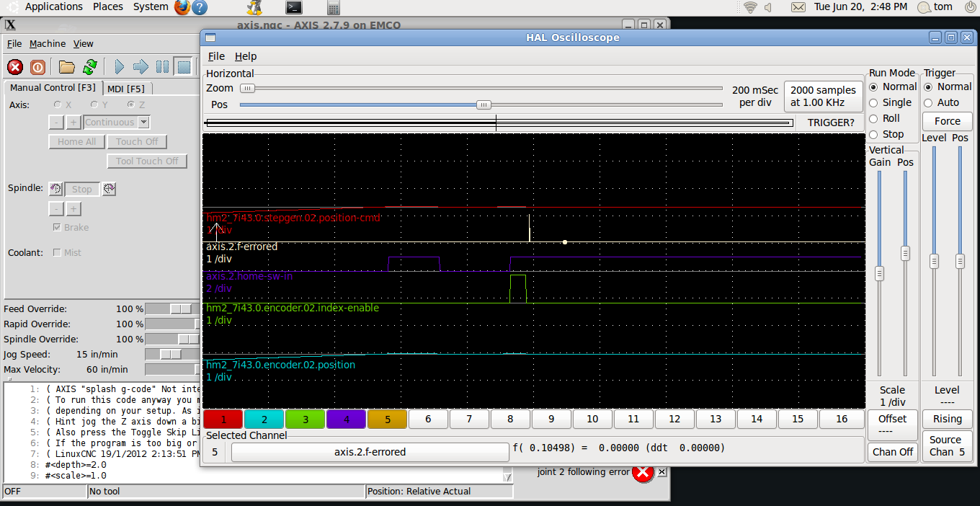Click the Horizontal Zoom slider handle
The width and height of the screenshot is (980, 506).
pyautogui.click(x=247, y=88)
